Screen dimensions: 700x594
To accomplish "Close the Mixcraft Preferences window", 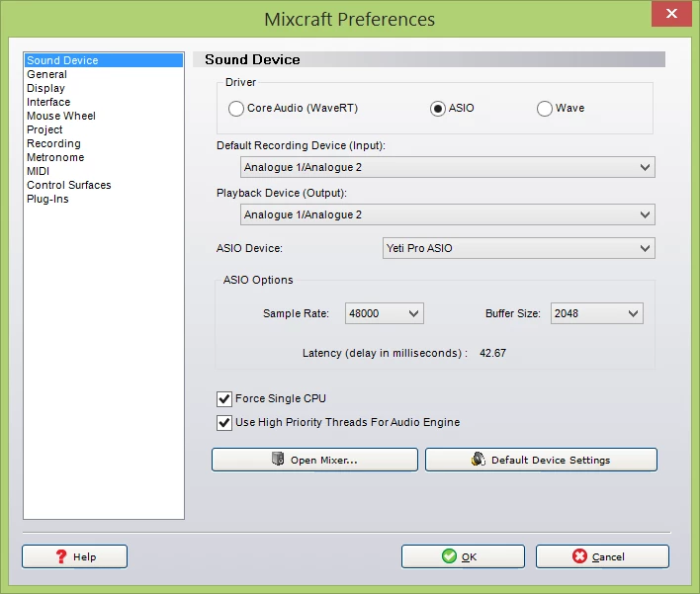I will coord(671,14).
